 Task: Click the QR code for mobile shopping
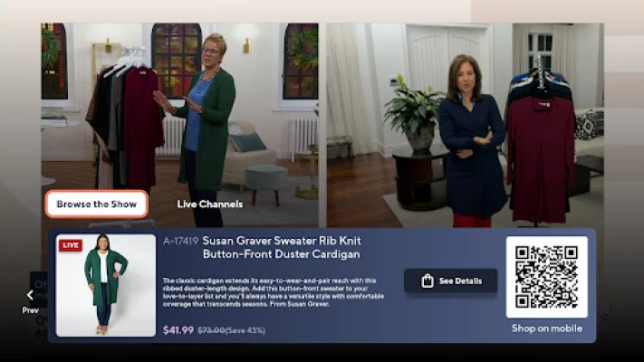coord(547,277)
